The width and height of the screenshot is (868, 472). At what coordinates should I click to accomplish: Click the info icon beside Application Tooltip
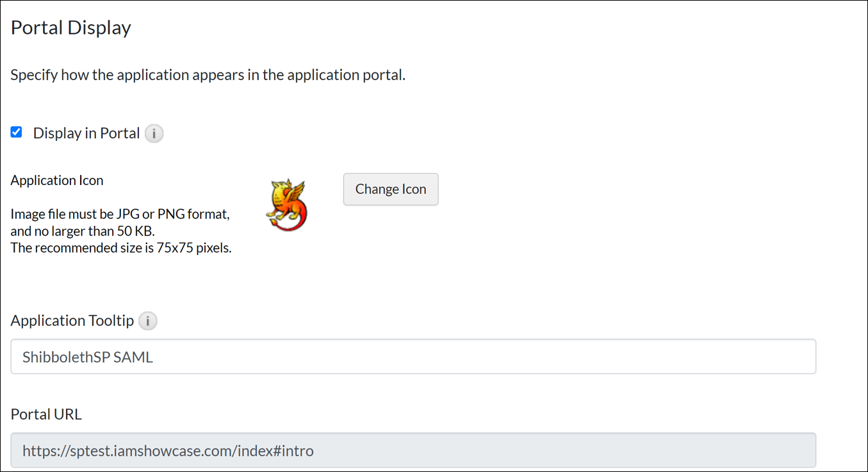tap(148, 321)
